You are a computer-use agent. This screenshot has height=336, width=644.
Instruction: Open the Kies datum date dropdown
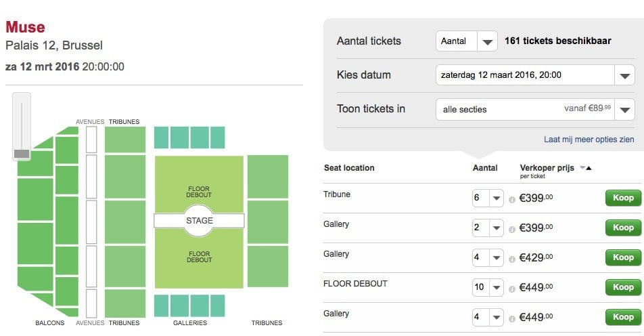tap(535, 75)
